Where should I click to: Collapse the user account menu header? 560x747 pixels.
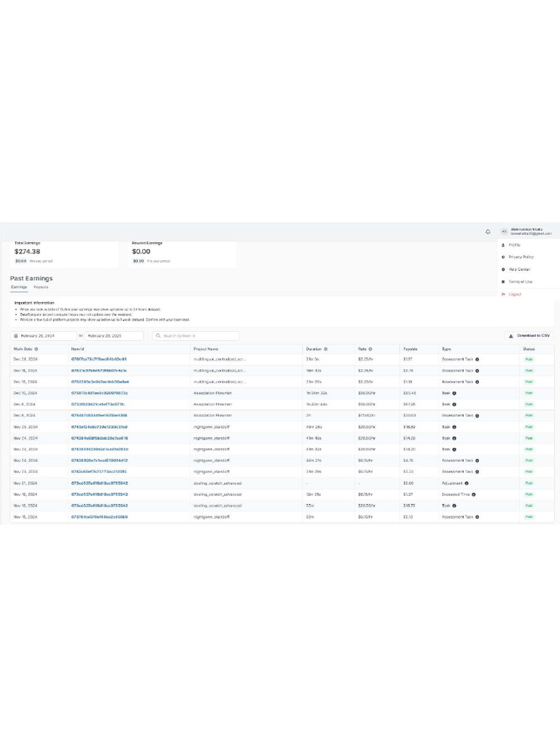pyautogui.click(x=530, y=232)
